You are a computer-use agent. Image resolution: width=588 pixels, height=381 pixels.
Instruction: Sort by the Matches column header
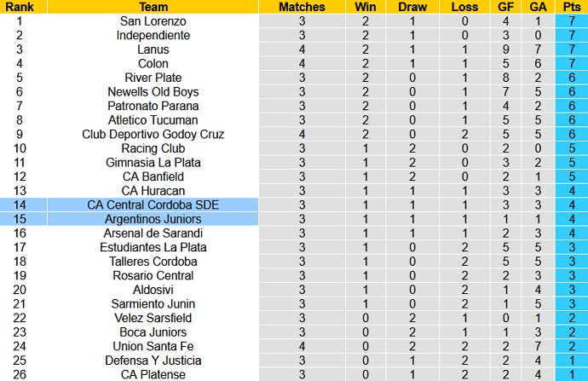click(x=302, y=7)
